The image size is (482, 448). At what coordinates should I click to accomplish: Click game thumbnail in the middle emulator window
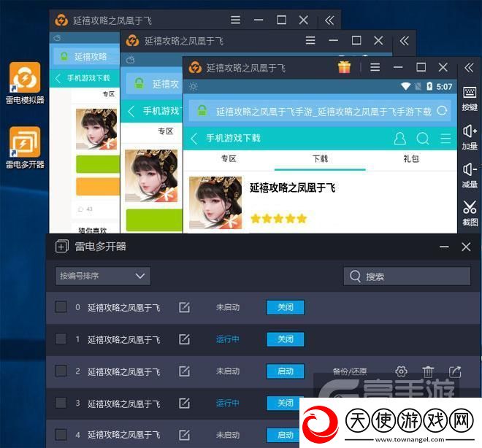coord(151,176)
